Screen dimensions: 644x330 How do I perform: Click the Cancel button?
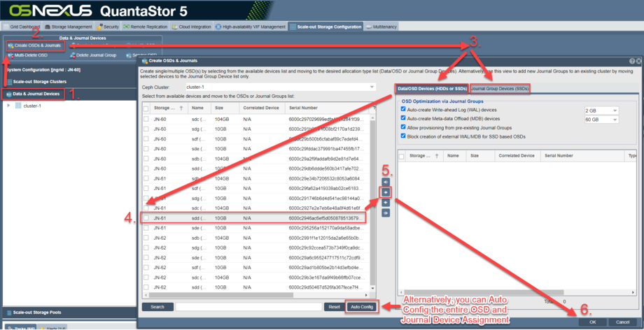pos(622,322)
